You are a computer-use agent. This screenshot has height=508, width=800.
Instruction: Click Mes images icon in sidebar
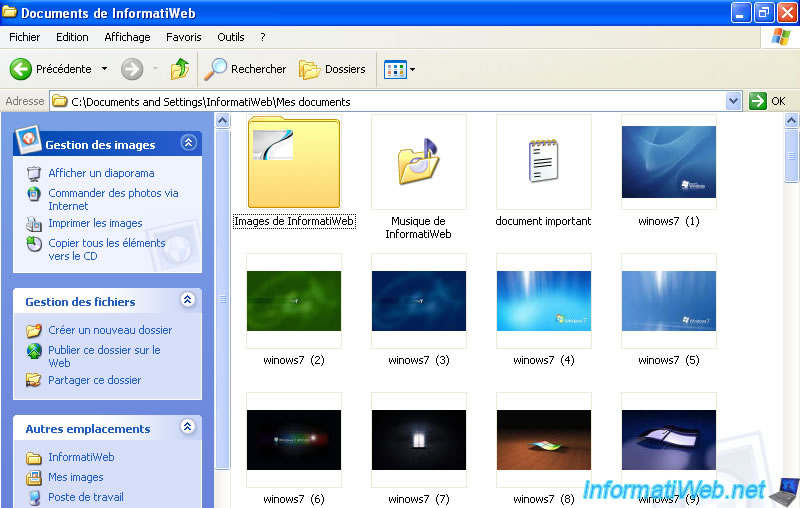point(34,477)
